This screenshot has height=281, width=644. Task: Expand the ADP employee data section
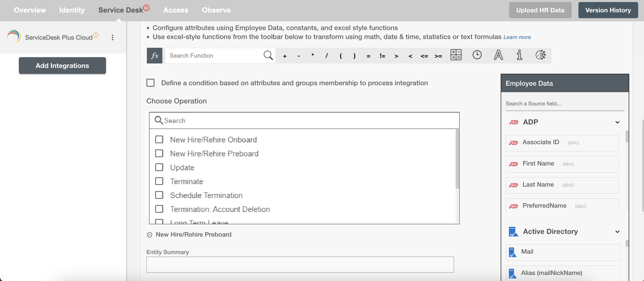(617, 122)
